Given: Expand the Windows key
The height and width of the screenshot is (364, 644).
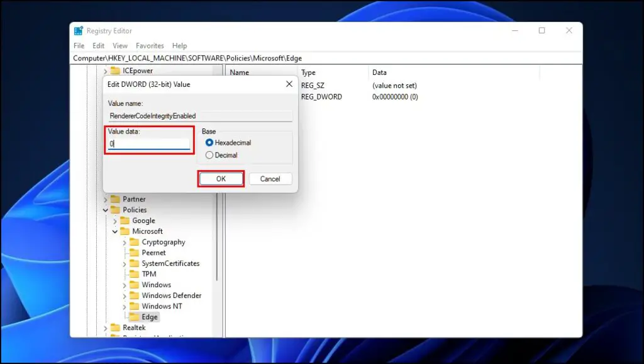Looking at the screenshot, I should click(125, 285).
